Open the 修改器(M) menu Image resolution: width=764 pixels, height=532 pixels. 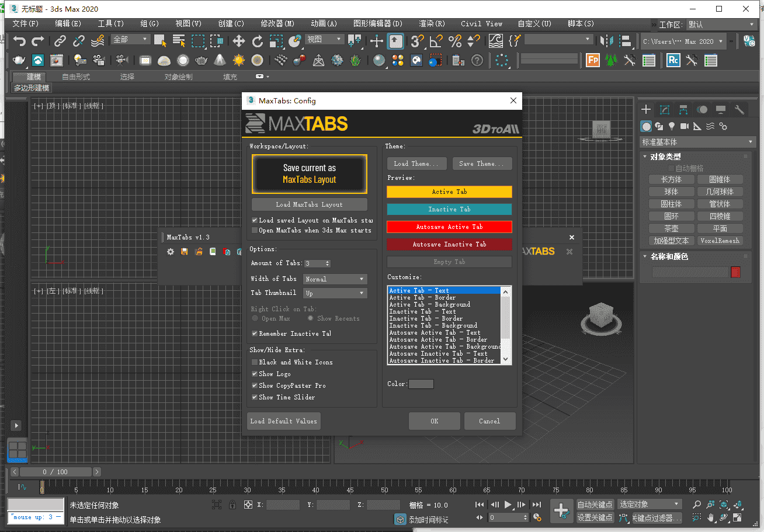277,24
